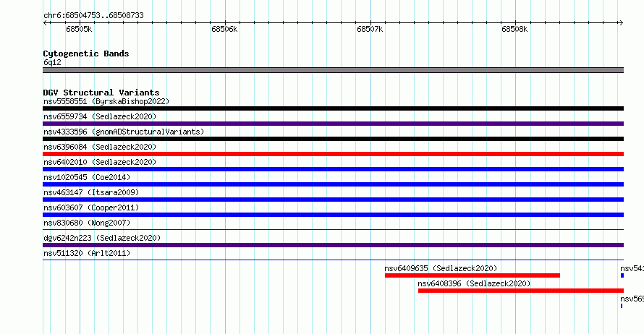Select the nsv603607 (Cooper2011) label
The height and width of the screenshot is (334, 644).
91,207
